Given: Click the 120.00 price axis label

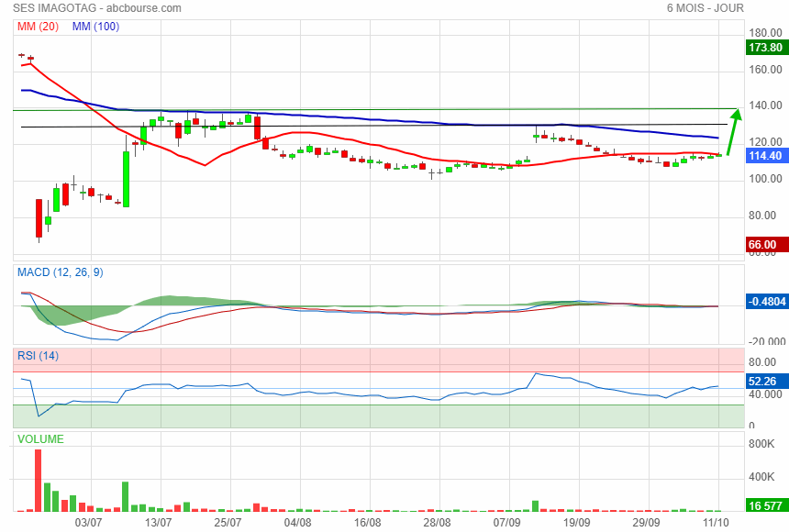Looking at the screenshot, I should 765,142.
